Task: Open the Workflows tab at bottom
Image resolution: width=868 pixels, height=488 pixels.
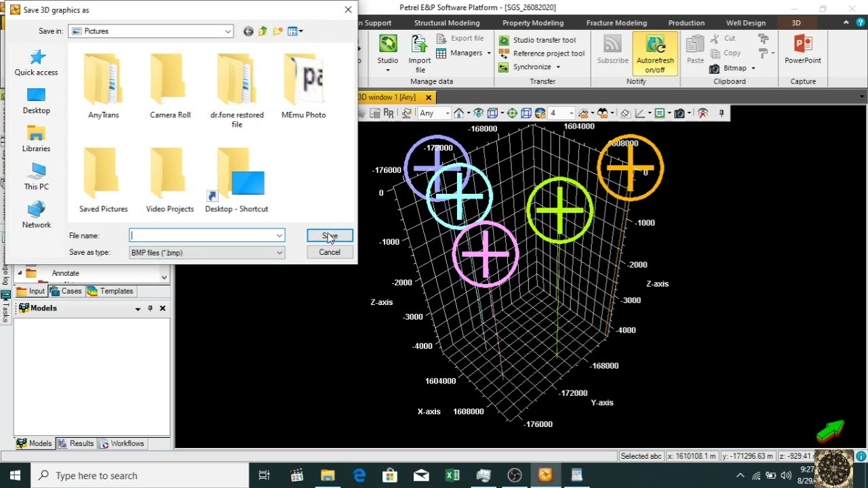Action: pos(122,444)
